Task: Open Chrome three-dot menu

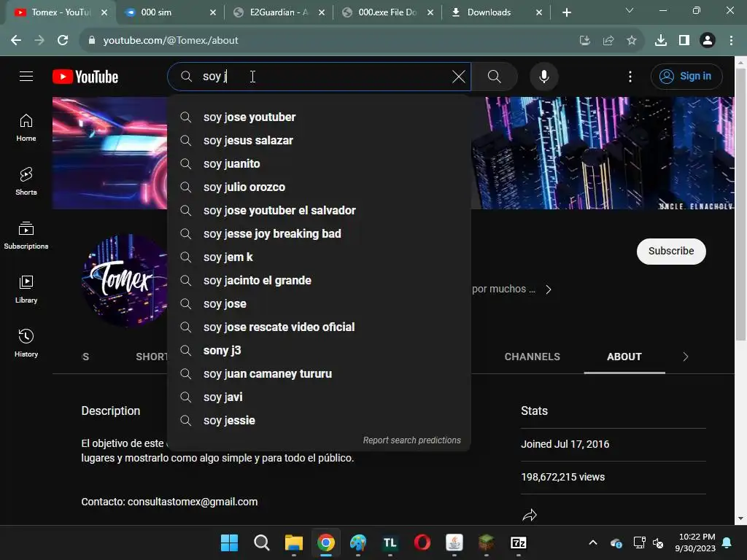Action: point(731,41)
